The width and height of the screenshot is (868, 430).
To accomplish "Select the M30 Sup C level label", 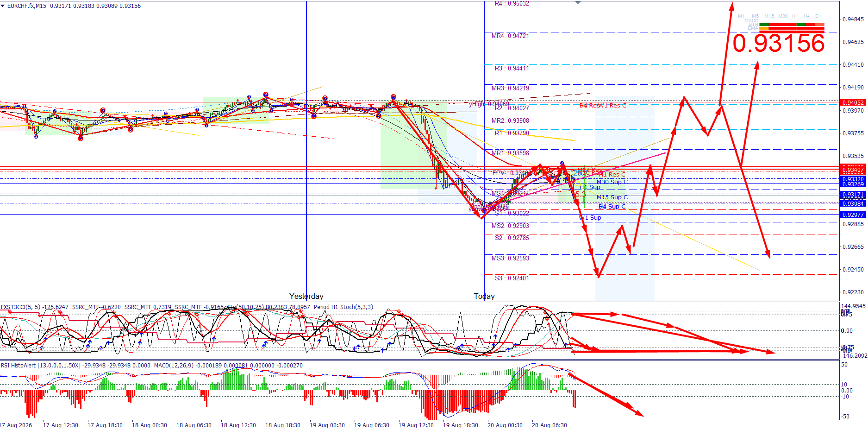I will (x=612, y=182).
